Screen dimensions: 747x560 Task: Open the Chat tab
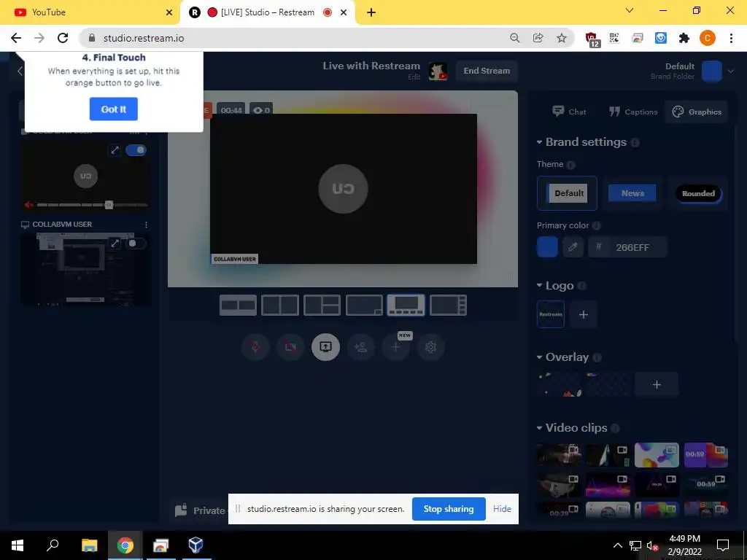pyautogui.click(x=569, y=112)
